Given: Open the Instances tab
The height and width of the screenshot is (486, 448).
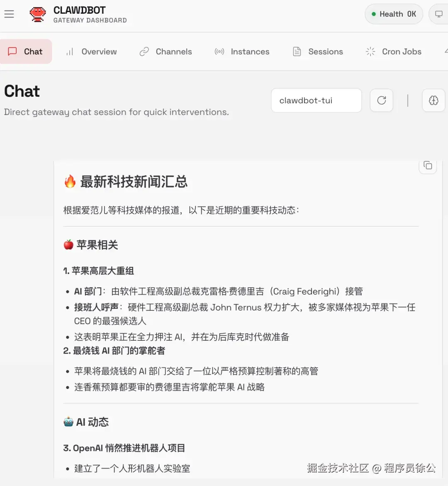Looking at the screenshot, I should 242,51.
